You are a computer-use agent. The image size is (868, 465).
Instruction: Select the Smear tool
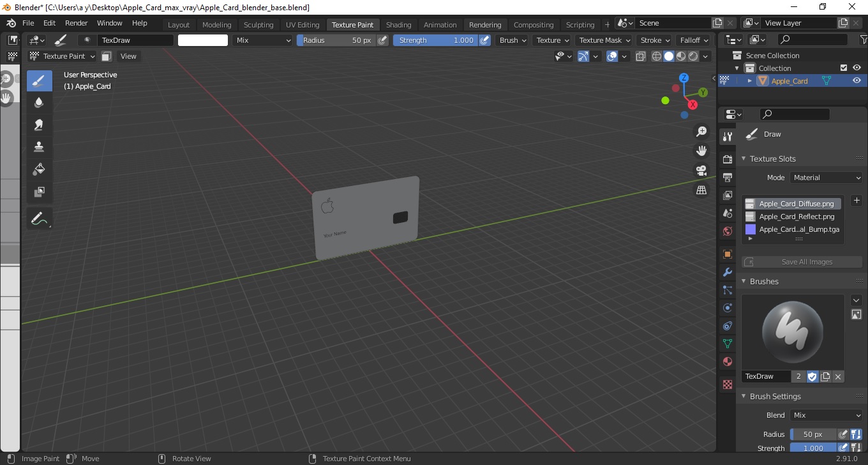[39, 125]
